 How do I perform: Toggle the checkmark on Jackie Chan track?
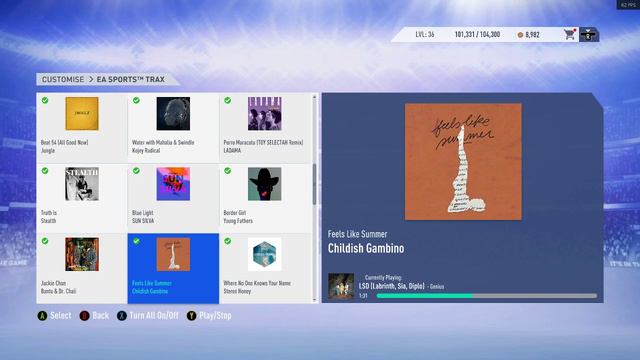click(45, 241)
